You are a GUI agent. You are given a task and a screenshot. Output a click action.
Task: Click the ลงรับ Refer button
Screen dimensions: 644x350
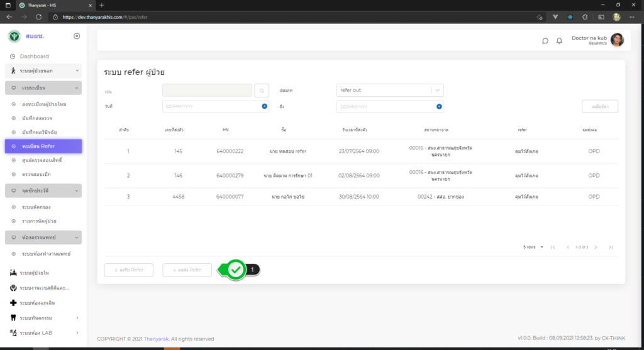pyautogui.click(x=128, y=270)
